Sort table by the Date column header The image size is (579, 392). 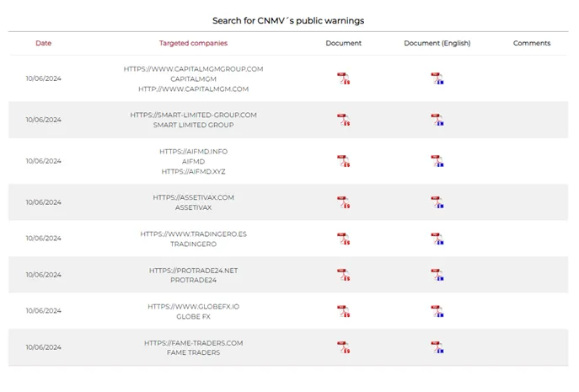click(44, 43)
